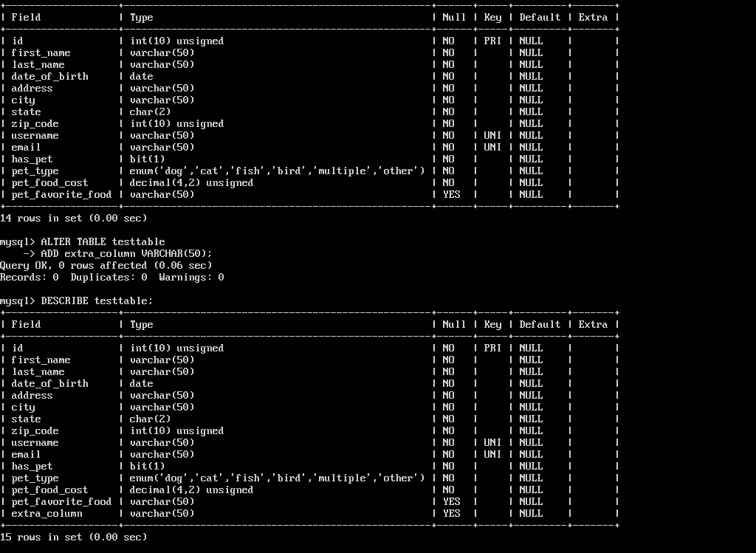Click the DESCRIBE testtable; command
The width and height of the screenshot is (756, 553).
coord(76,300)
